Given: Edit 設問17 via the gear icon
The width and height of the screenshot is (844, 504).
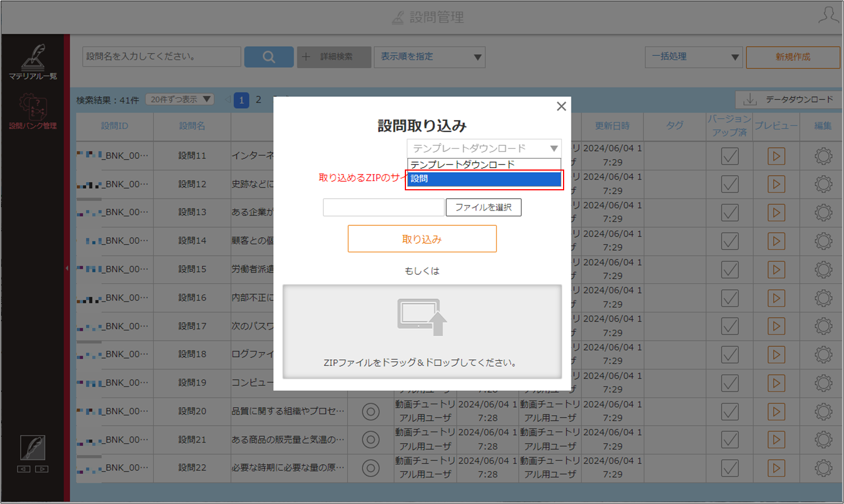Looking at the screenshot, I should tap(823, 326).
